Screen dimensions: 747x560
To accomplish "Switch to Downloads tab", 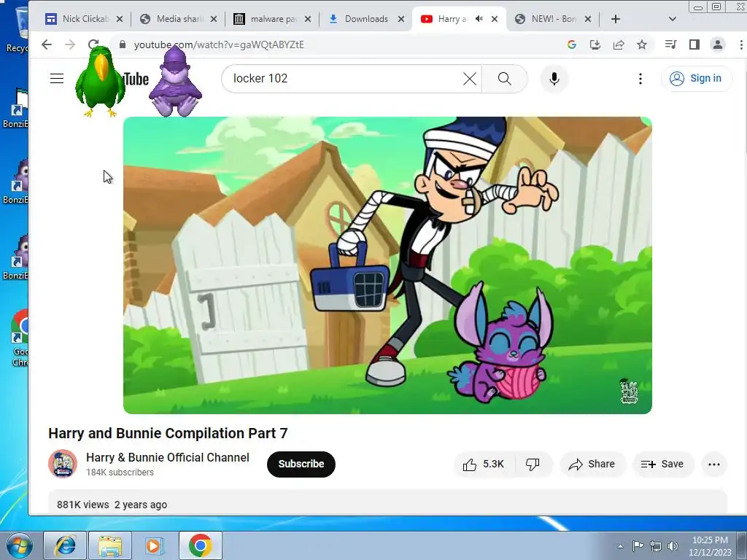I will tap(362, 19).
